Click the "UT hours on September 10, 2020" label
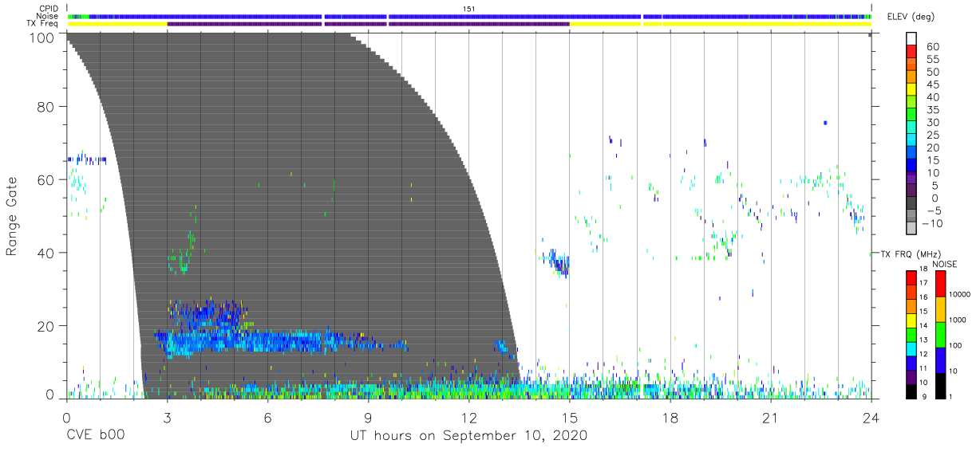The height and width of the screenshot is (452, 980). [468, 435]
